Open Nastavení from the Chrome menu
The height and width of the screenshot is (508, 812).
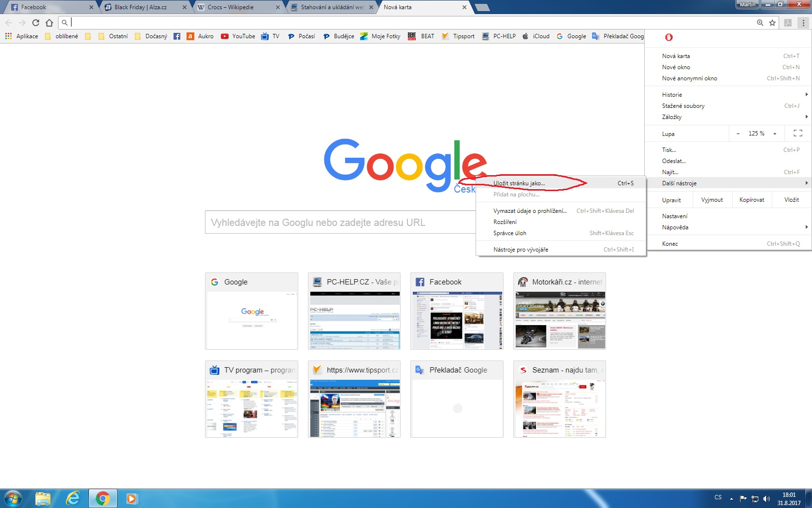pyautogui.click(x=675, y=216)
